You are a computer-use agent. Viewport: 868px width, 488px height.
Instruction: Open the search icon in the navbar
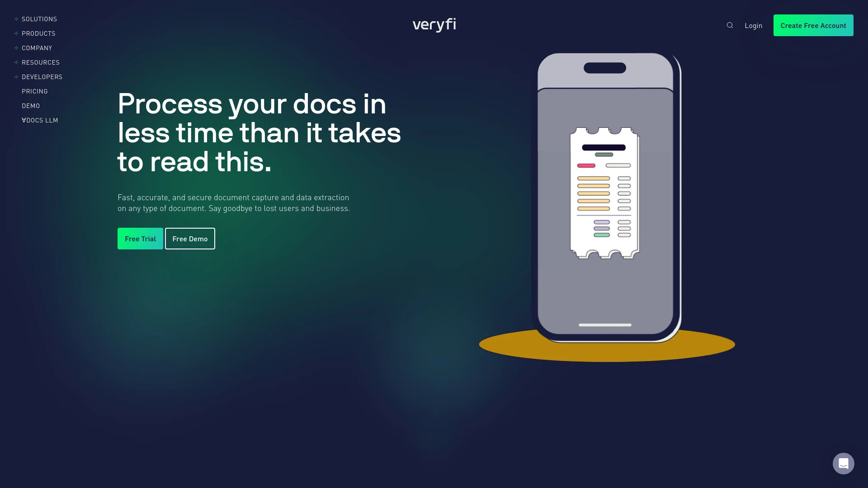point(730,25)
